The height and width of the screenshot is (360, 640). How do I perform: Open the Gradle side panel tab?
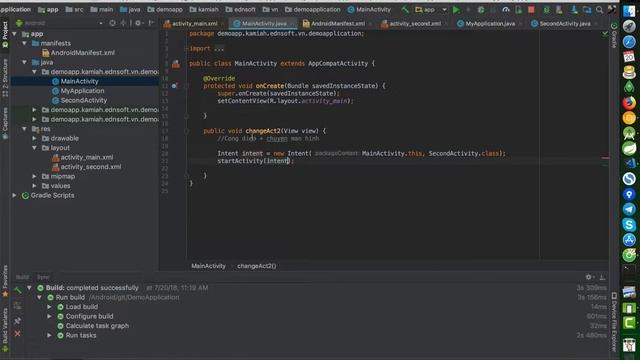click(613, 36)
